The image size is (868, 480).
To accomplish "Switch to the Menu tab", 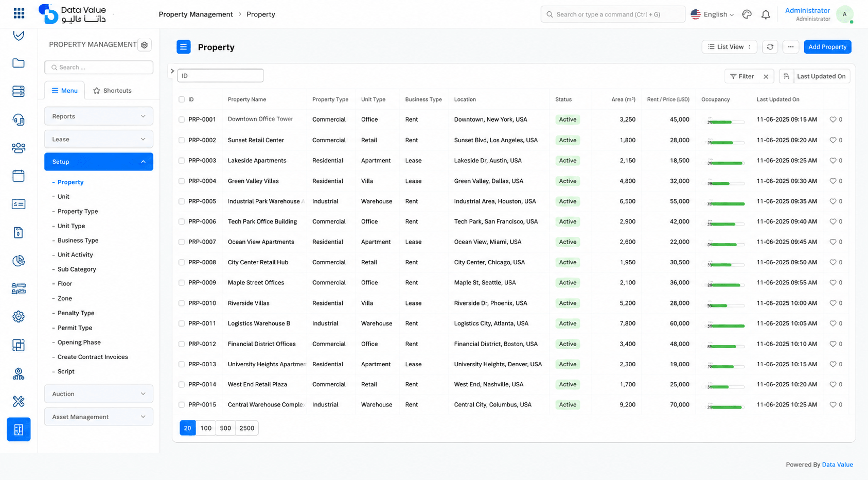I will (65, 91).
